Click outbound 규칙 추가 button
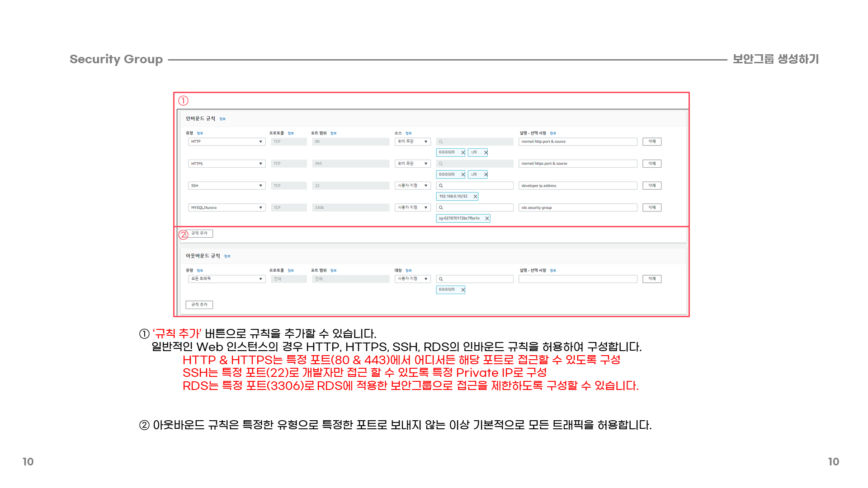Image resolution: width=868 pixels, height=488 pixels. (x=199, y=305)
